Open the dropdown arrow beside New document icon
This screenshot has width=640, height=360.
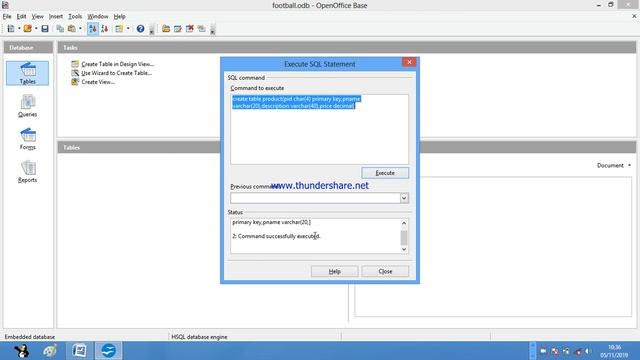tap(19, 29)
